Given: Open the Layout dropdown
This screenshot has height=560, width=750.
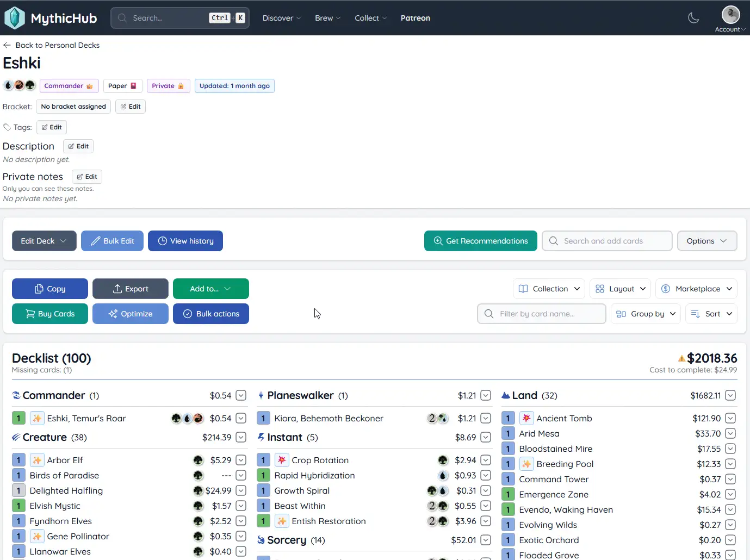Looking at the screenshot, I should 621,289.
